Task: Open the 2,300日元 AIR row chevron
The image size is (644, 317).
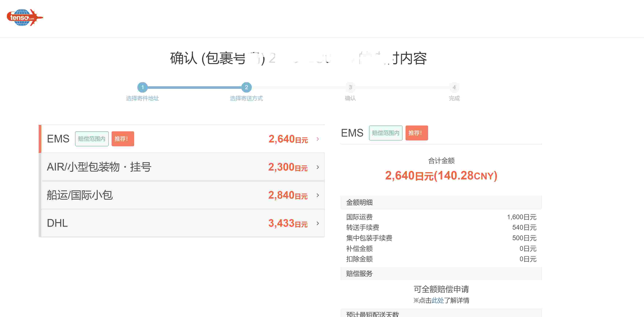Action: pos(318,167)
